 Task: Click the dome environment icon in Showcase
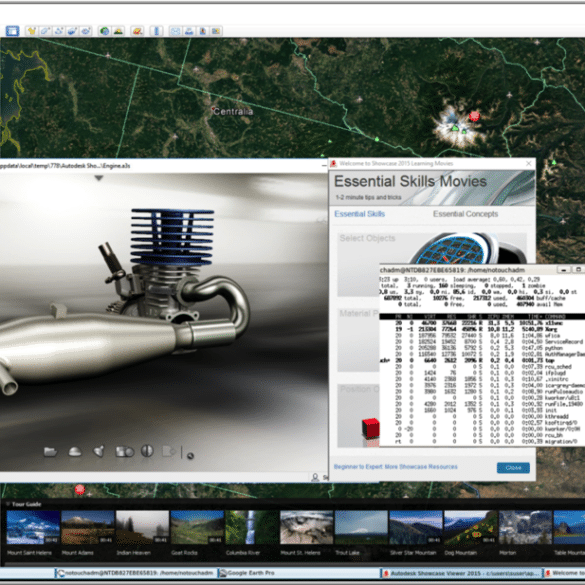[x=75, y=452]
